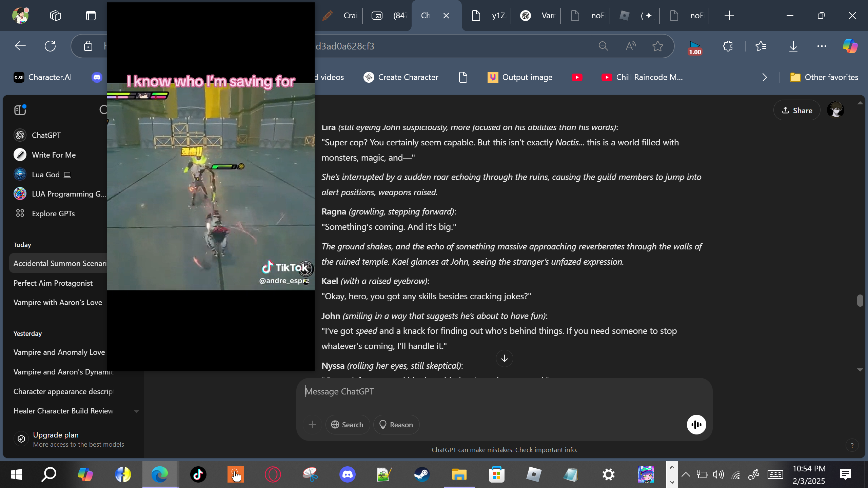Open the video speed 1.00 extension

(695, 48)
